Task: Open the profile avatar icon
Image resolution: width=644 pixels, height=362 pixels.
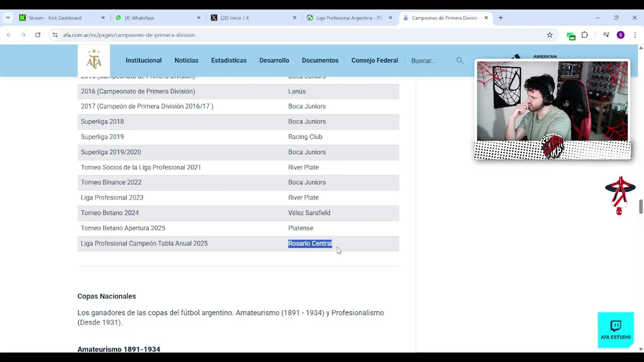Action: coord(620,35)
